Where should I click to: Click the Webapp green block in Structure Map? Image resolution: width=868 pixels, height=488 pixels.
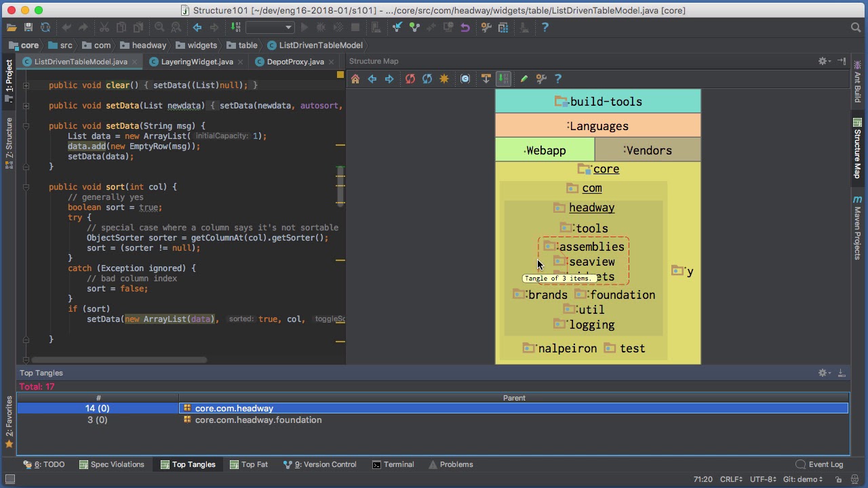click(545, 150)
